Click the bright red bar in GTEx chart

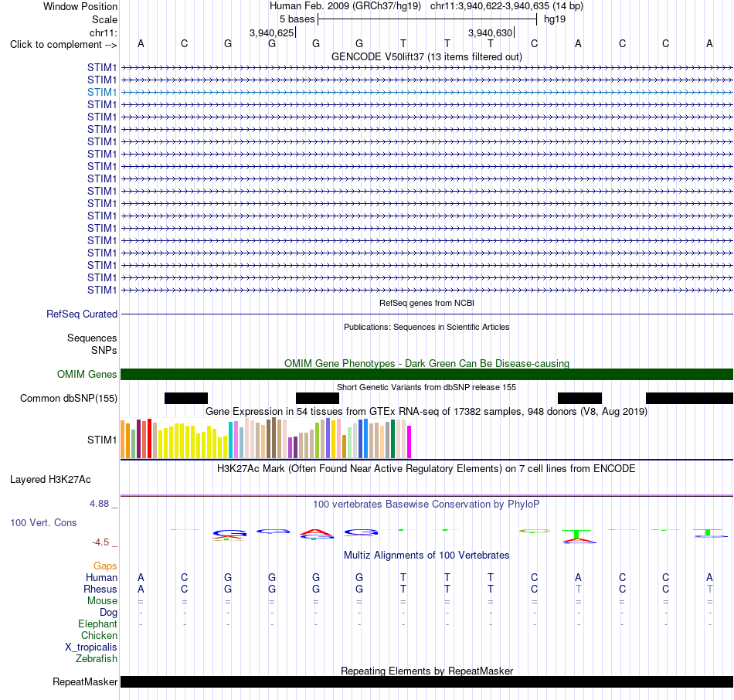coord(150,438)
